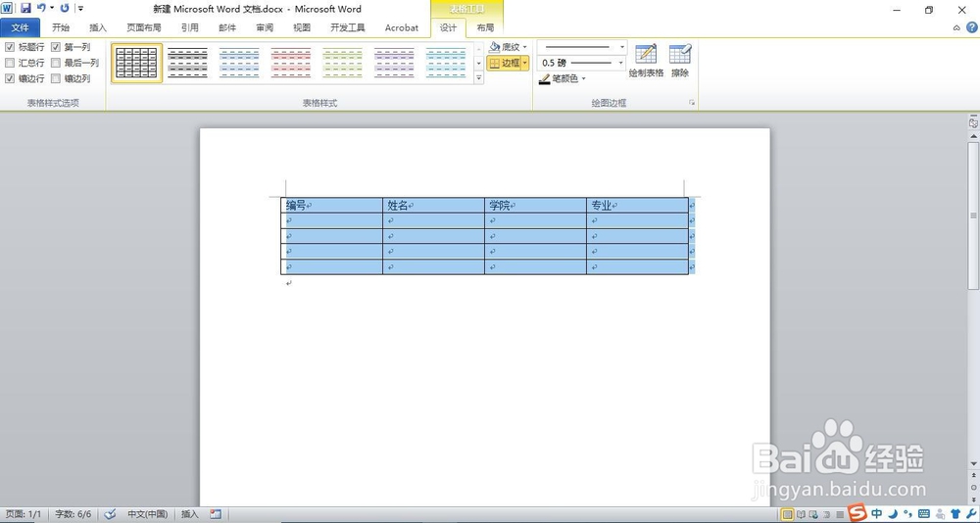
Task: Open the Sogou soft keyboard icon
Action: 924,513
